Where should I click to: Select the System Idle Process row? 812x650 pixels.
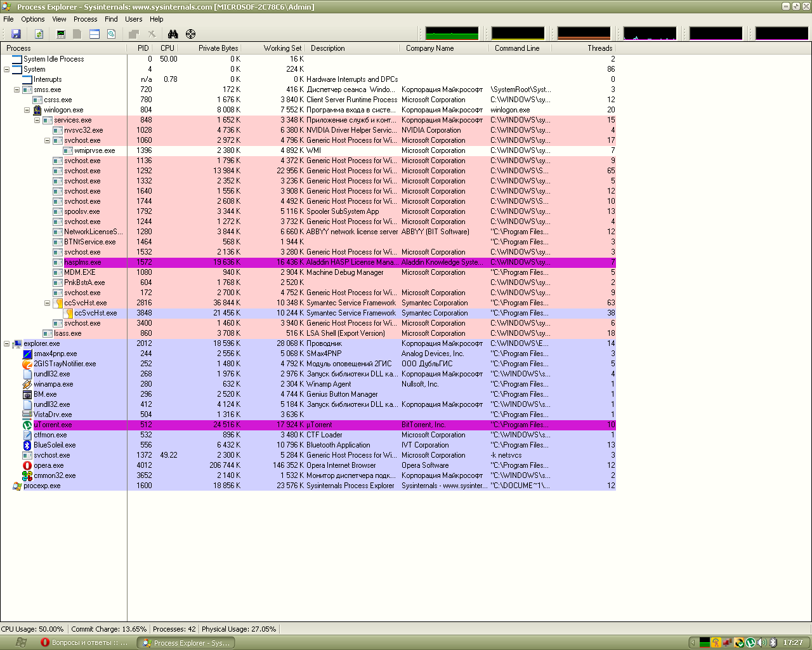coord(308,59)
